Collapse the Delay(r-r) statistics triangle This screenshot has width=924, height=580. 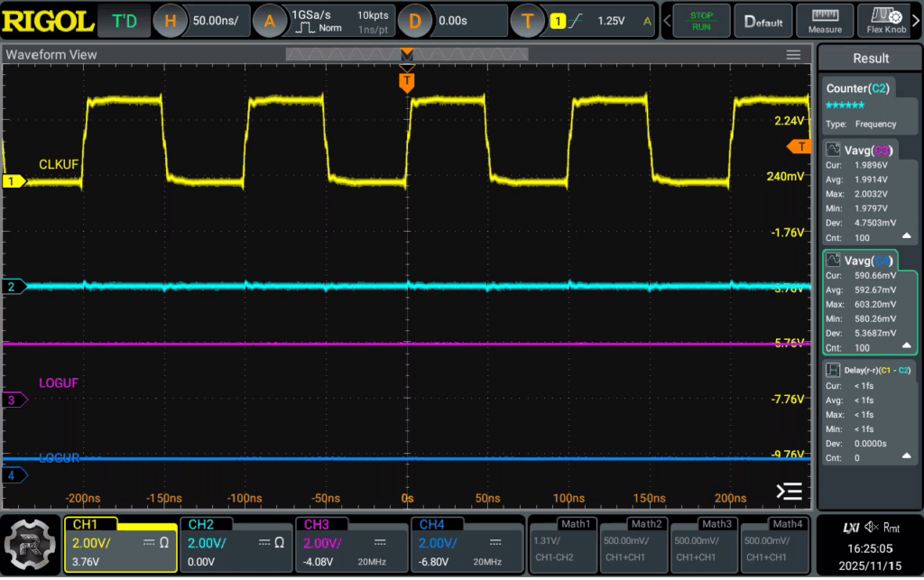coord(906,456)
